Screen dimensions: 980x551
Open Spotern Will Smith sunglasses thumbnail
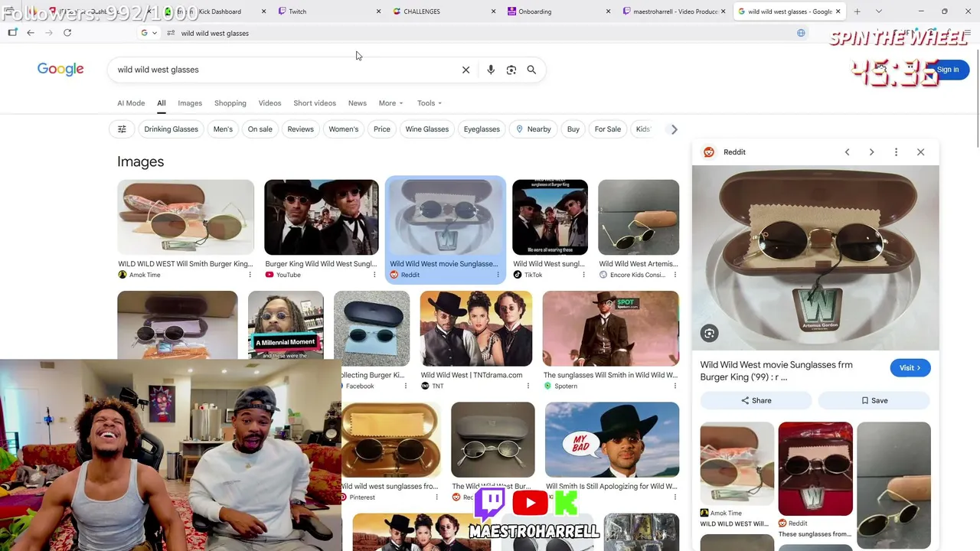(x=611, y=329)
